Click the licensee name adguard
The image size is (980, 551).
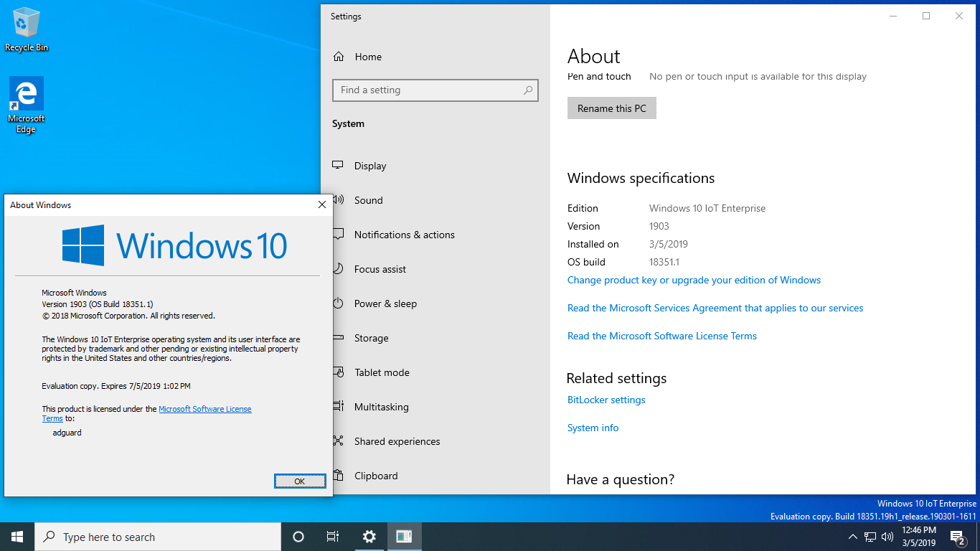pyautogui.click(x=67, y=433)
